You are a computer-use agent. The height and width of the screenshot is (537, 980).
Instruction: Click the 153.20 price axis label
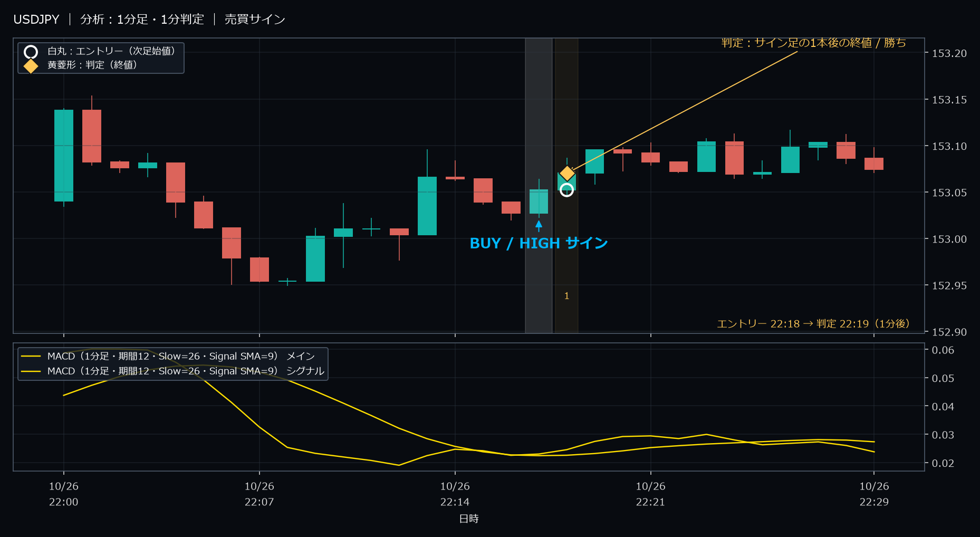949,53
